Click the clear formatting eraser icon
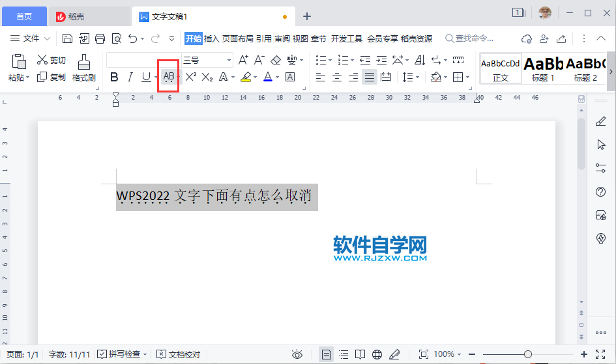 (275, 60)
